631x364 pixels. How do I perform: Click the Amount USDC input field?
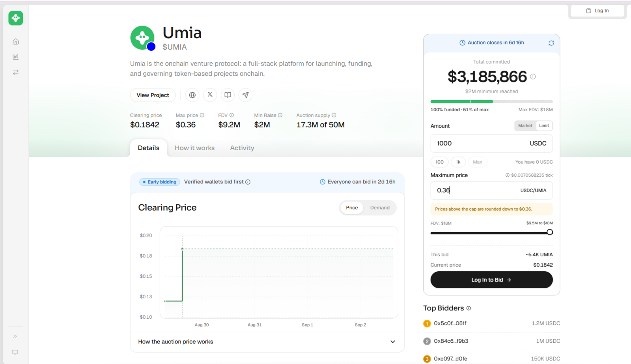coord(491,144)
